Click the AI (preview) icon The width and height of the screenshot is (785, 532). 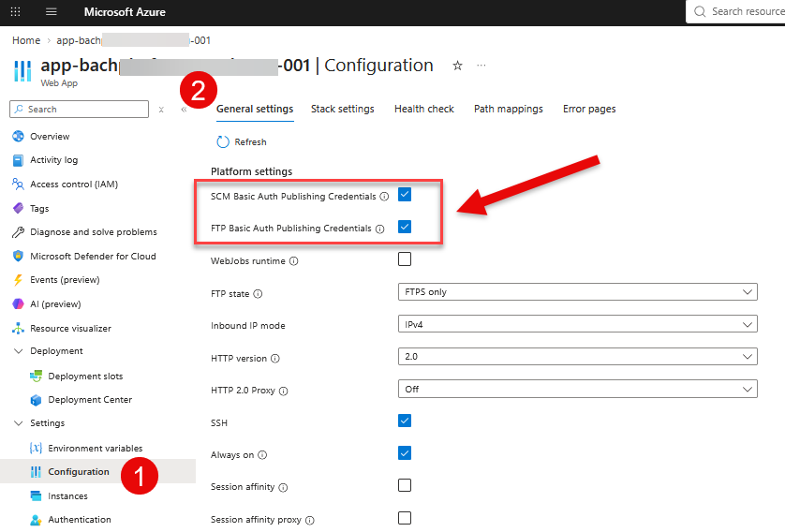[x=18, y=303]
